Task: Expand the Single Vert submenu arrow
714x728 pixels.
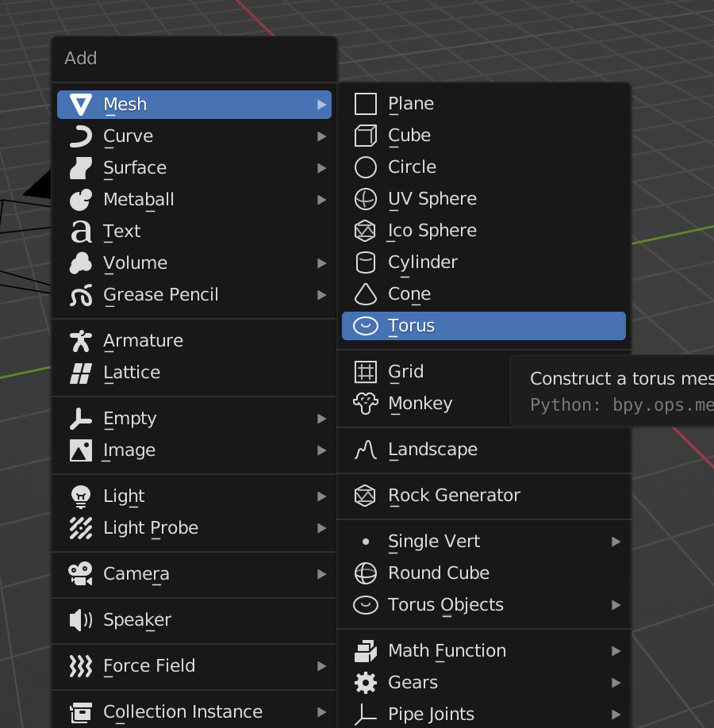Action: (x=616, y=542)
